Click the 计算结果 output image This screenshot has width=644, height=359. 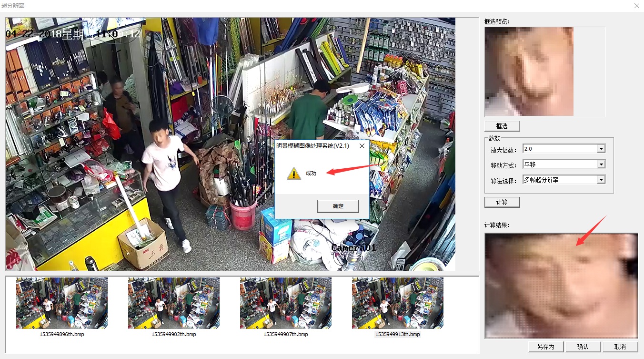click(561, 285)
